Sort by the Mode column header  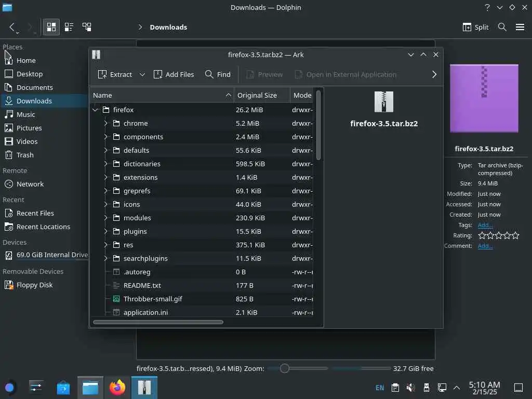[302, 96]
